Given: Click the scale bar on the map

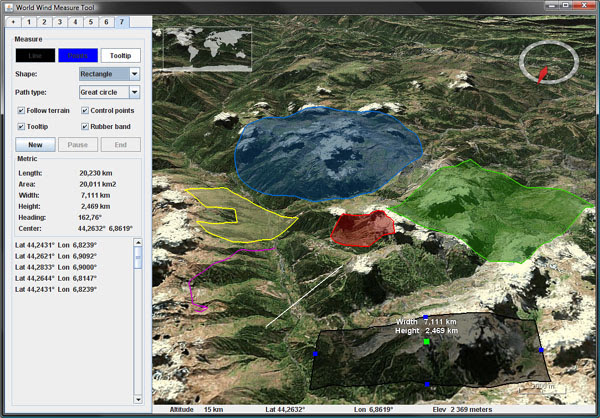Looking at the screenshot, I should pos(542,389).
